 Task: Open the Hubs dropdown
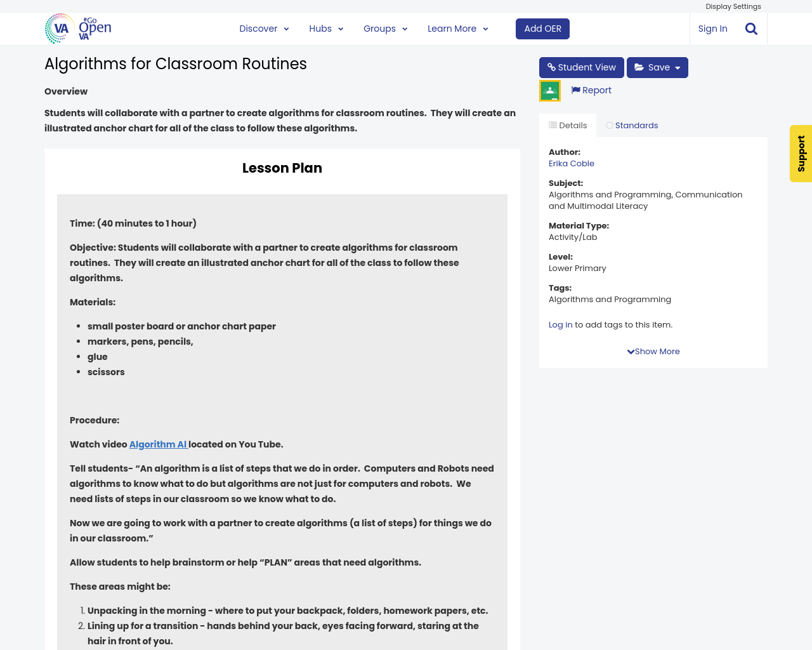pos(326,29)
